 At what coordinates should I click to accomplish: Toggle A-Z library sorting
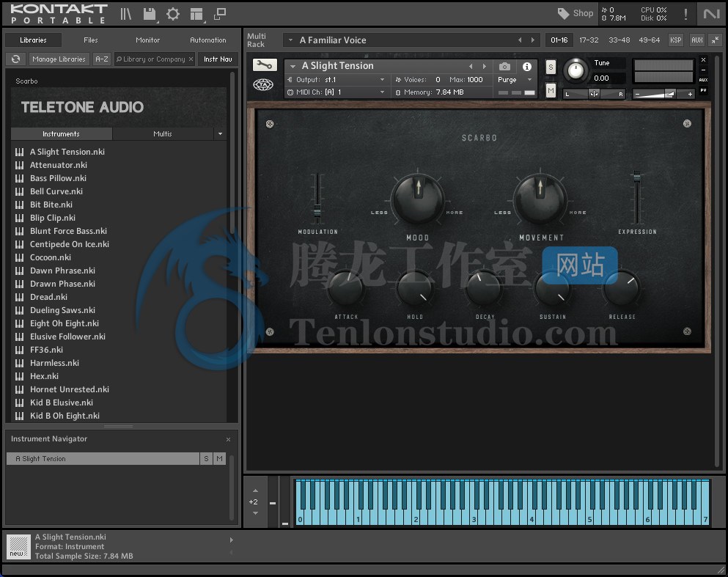(x=102, y=59)
